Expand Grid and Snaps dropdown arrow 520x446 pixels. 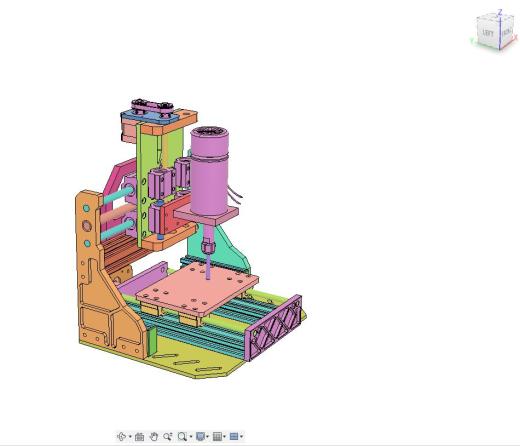coord(224,436)
